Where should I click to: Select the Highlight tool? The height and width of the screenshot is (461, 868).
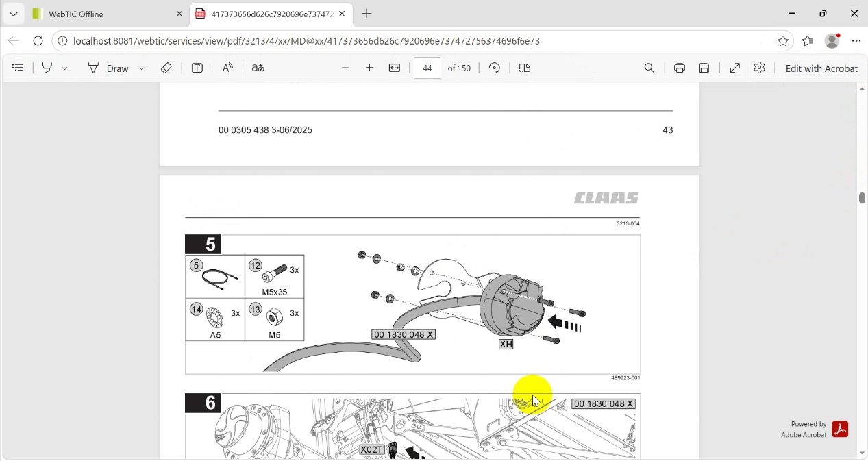[x=47, y=68]
